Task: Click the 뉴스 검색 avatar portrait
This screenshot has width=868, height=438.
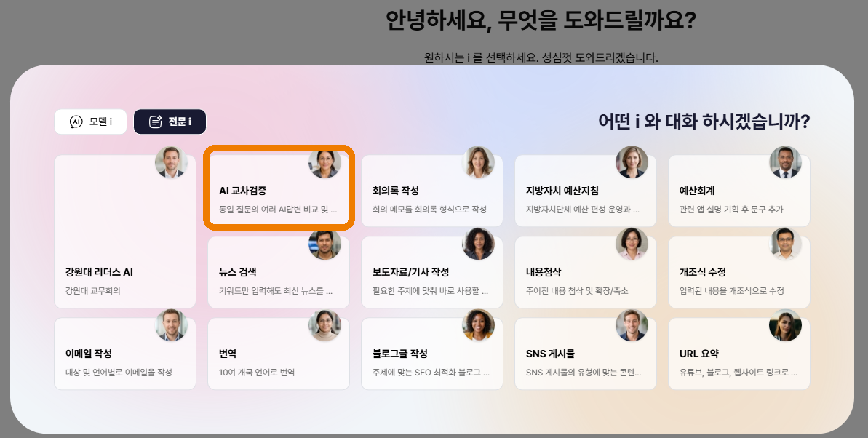Action: pyautogui.click(x=324, y=244)
